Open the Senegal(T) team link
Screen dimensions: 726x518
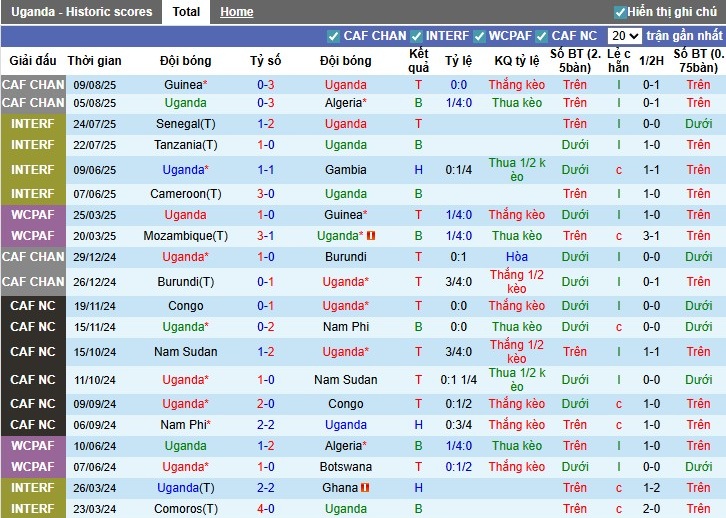[x=185, y=124]
